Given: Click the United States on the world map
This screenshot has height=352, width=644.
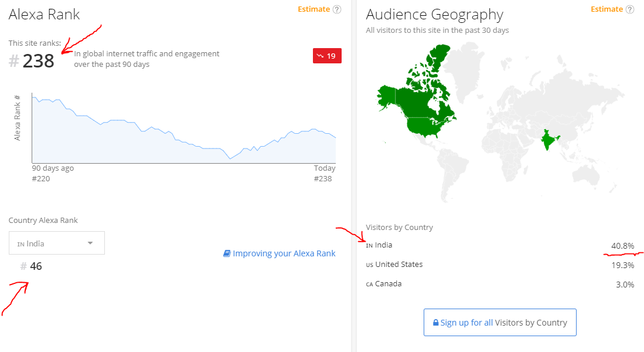Looking at the screenshot, I should (x=423, y=126).
